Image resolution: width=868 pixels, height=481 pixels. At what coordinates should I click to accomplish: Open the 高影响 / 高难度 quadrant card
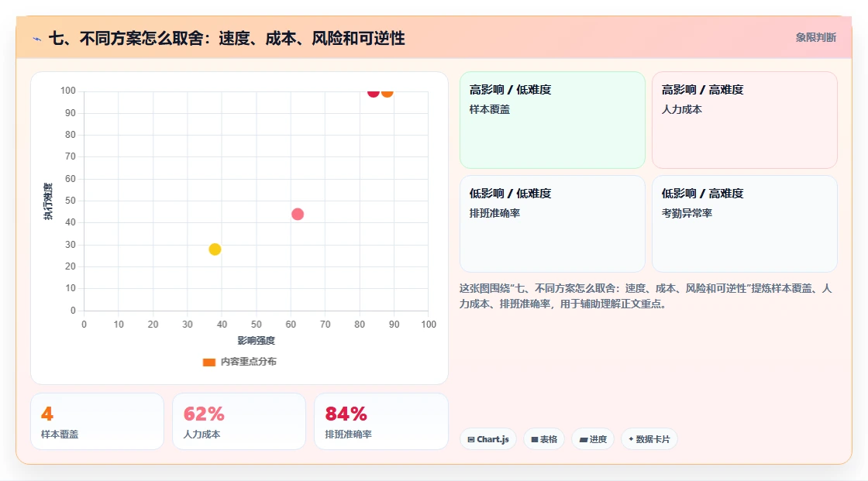coord(745,120)
